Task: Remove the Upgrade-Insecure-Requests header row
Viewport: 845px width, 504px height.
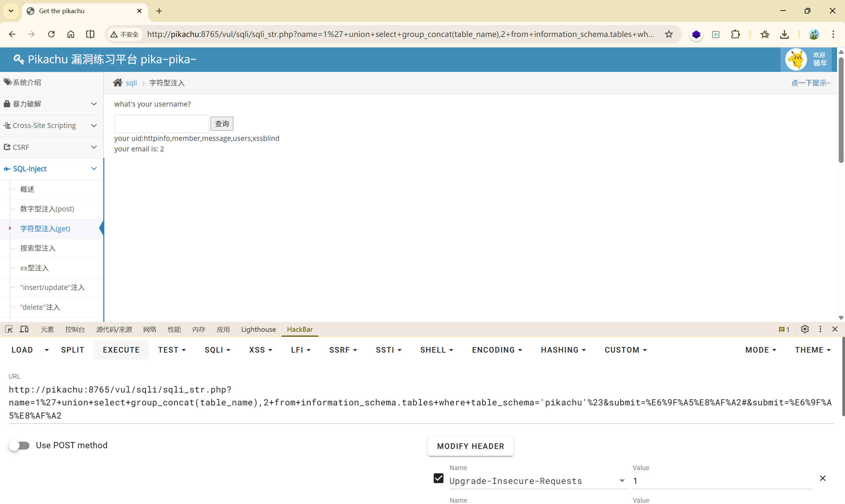Action: (x=823, y=478)
